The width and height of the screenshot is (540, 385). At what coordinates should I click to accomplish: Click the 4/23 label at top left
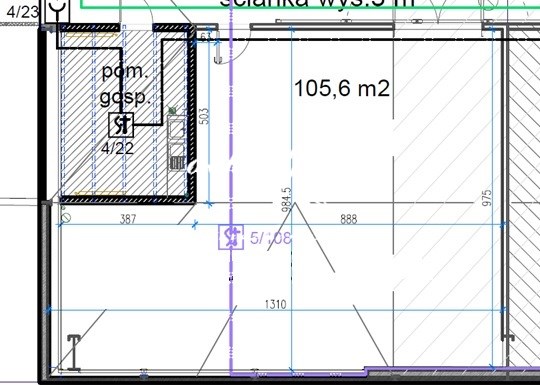[23, 12]
